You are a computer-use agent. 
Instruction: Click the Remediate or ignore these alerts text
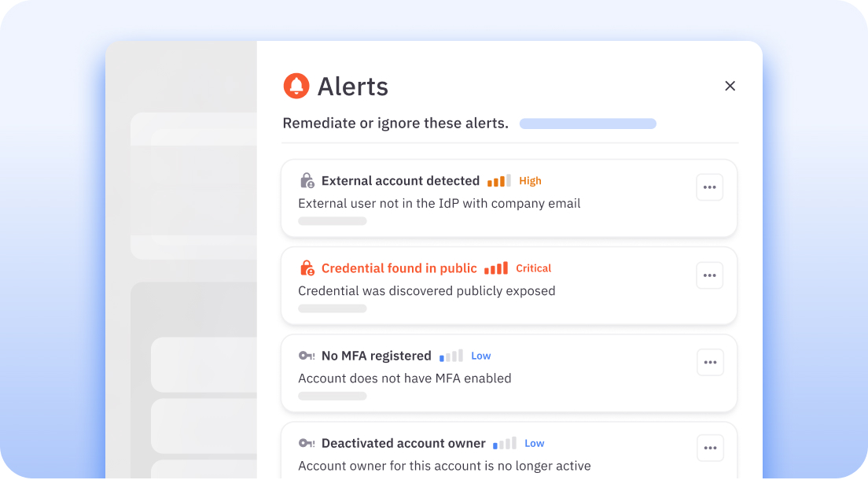click(x=395, y=123)
